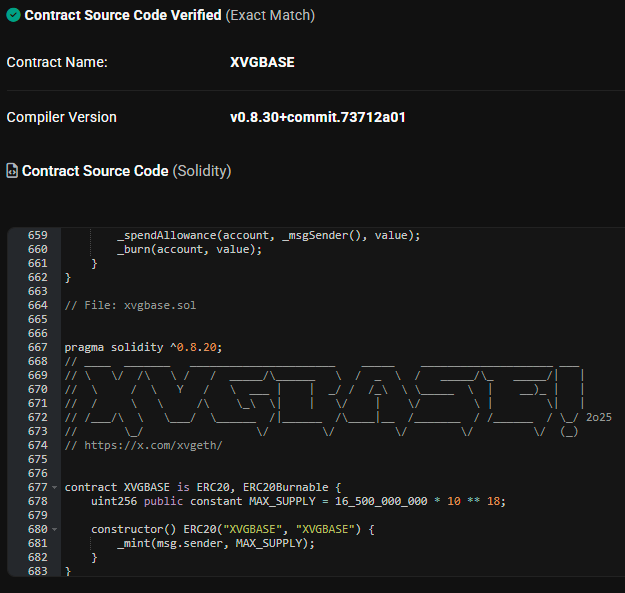Click the MAX_SUPPLY constant declaration line
The width and height of the screenshot is (625, 593).
tap(298, 501)
